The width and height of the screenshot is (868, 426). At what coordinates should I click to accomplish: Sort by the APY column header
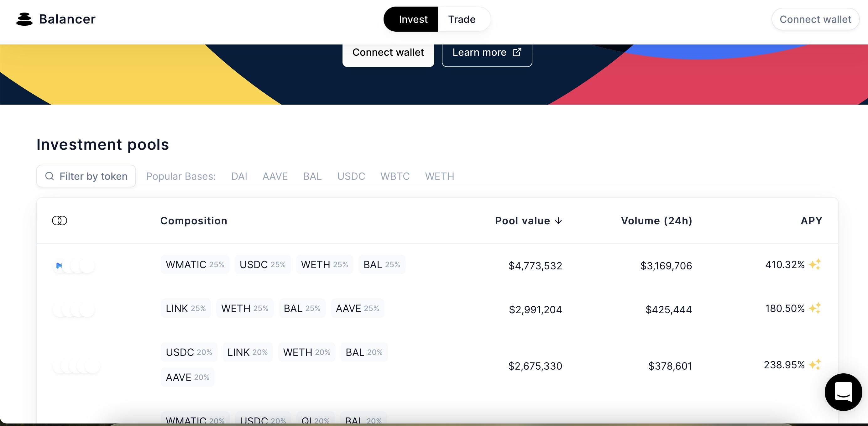tap(811, 221)
